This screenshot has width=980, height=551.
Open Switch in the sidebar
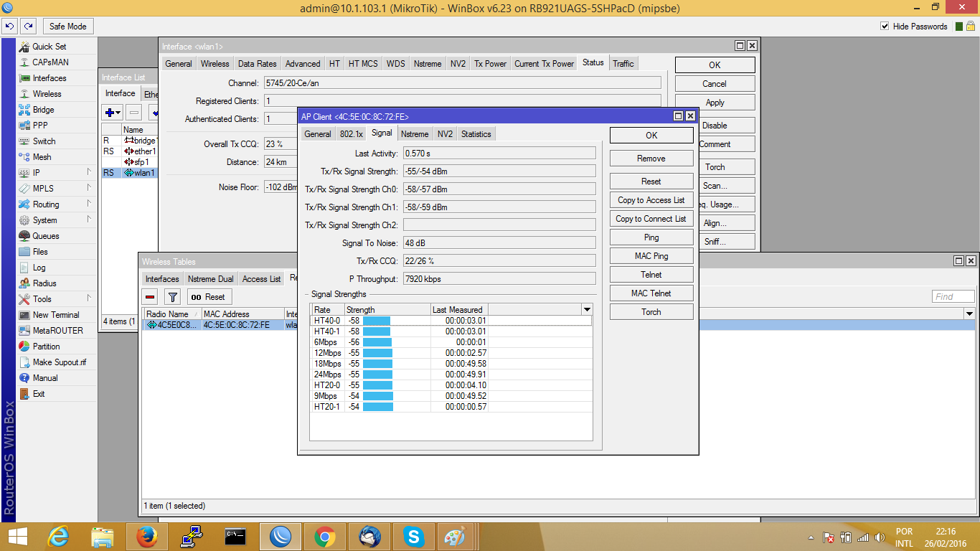pos(44,141)
